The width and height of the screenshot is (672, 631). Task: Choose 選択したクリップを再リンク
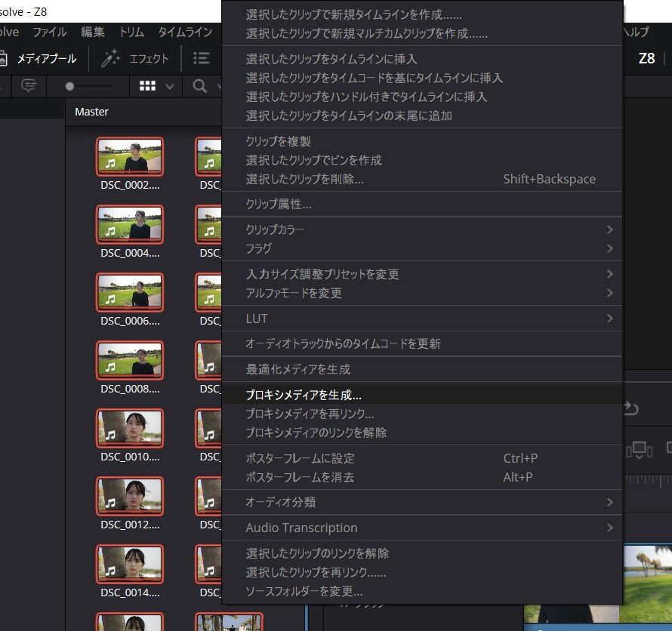(x=422, y=572)
